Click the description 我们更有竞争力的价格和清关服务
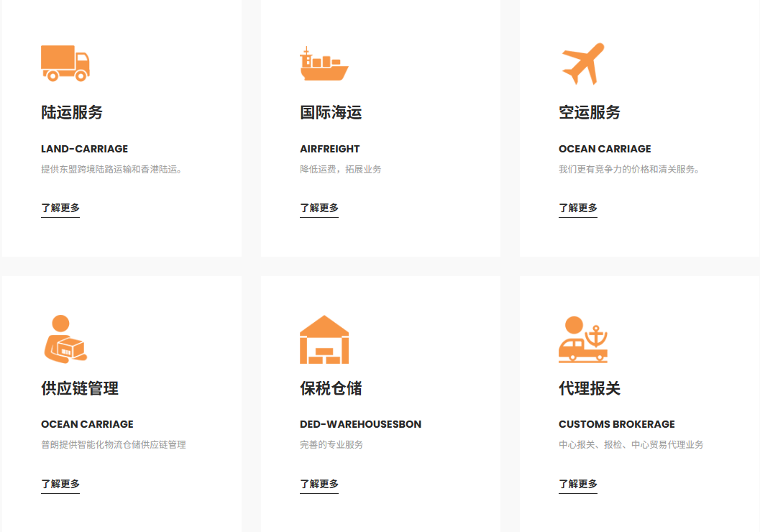The height and width of the screenshot is (532, 760). [629, 170]
